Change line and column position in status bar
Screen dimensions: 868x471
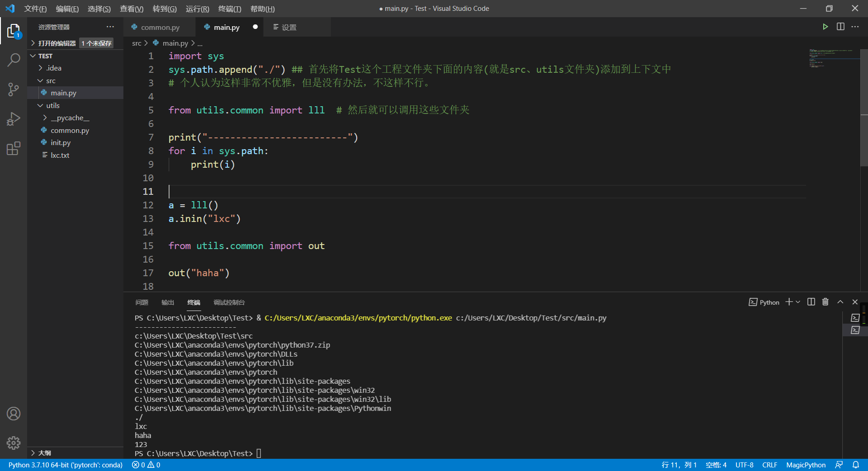tap(679, 465)
